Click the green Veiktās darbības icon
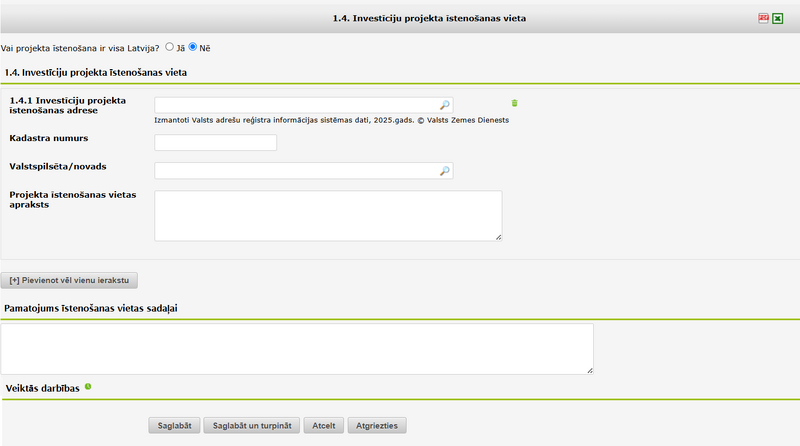Image resolution: width=800 pixels, height=446 pixels. pyautogui.click(x=88, y=386)
